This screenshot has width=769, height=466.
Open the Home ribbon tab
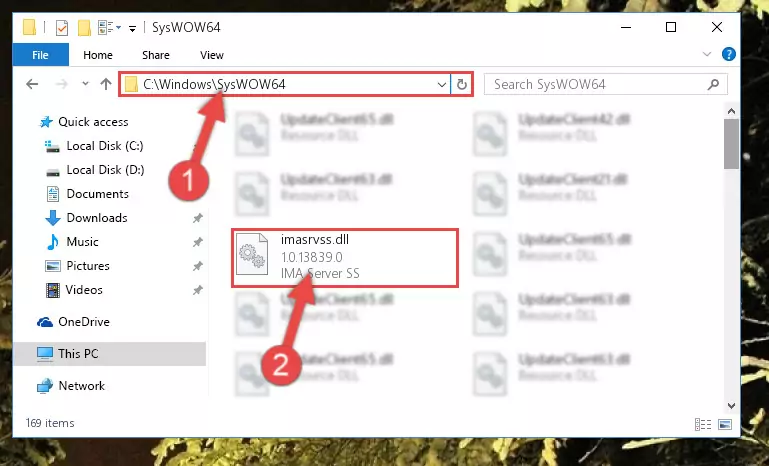(x=98, y=55)
